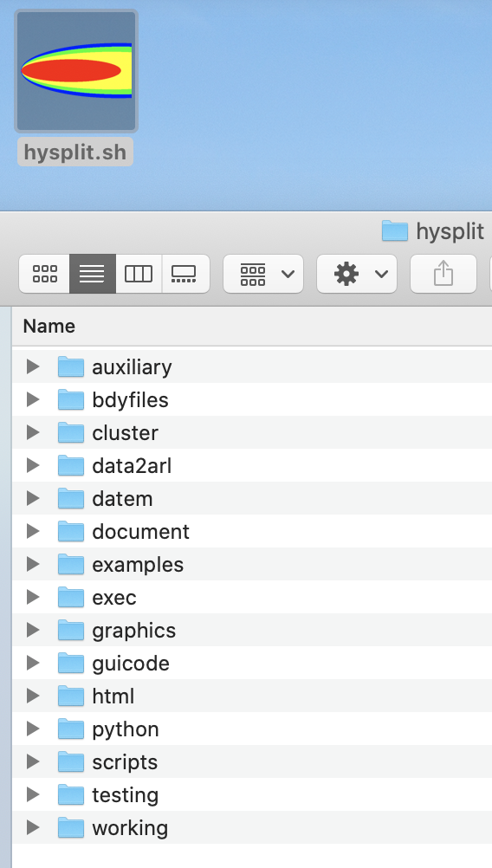Open the gear action menu

click(x=357, y=274)
